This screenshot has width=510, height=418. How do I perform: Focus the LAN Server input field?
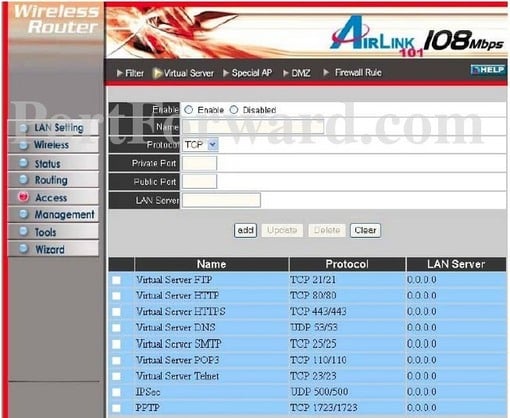click(x=221, y=200)
